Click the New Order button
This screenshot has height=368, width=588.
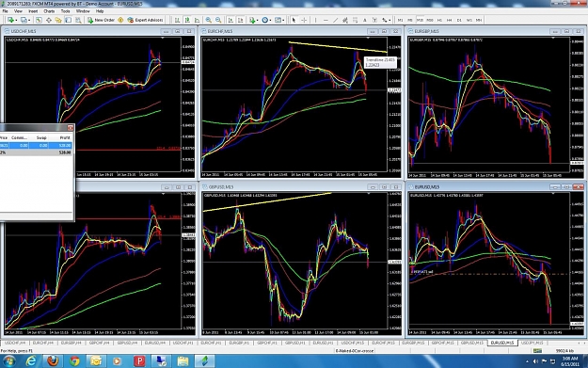pyautogui.click(x=101, y=20)
